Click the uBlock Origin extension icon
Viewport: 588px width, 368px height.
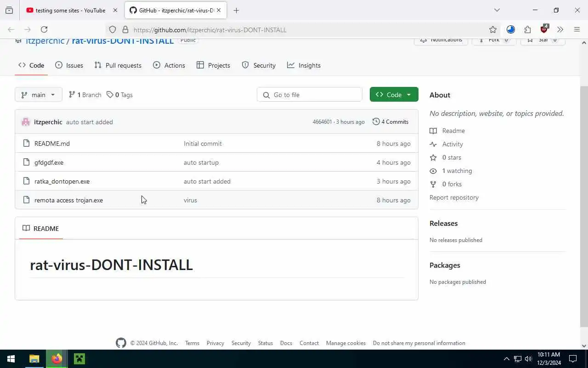click(544, 29)
